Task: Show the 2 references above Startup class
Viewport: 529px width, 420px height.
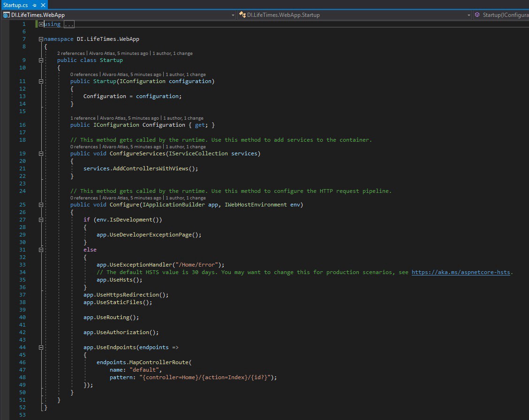Action: (71, 53)
